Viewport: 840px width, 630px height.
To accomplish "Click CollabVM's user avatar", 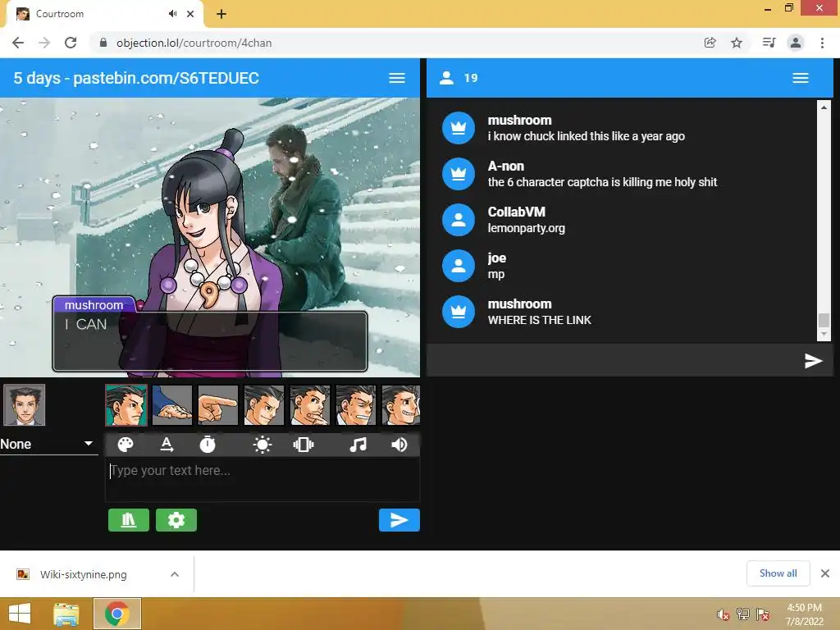I will 459,220.
